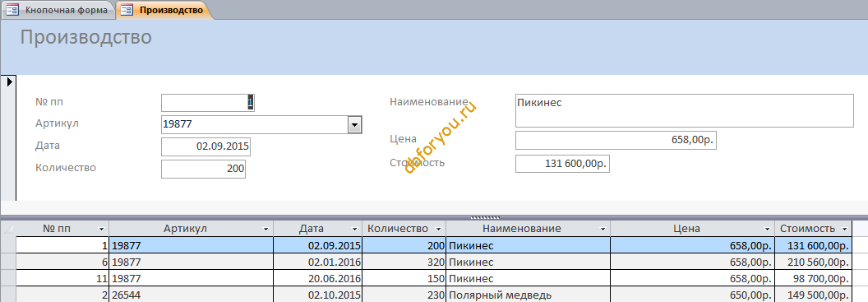Viewport: 868px width, 302px height.
Task: Click the Артикул combo box value 19877
Action: pyautogui.click(x=254, y=125)
